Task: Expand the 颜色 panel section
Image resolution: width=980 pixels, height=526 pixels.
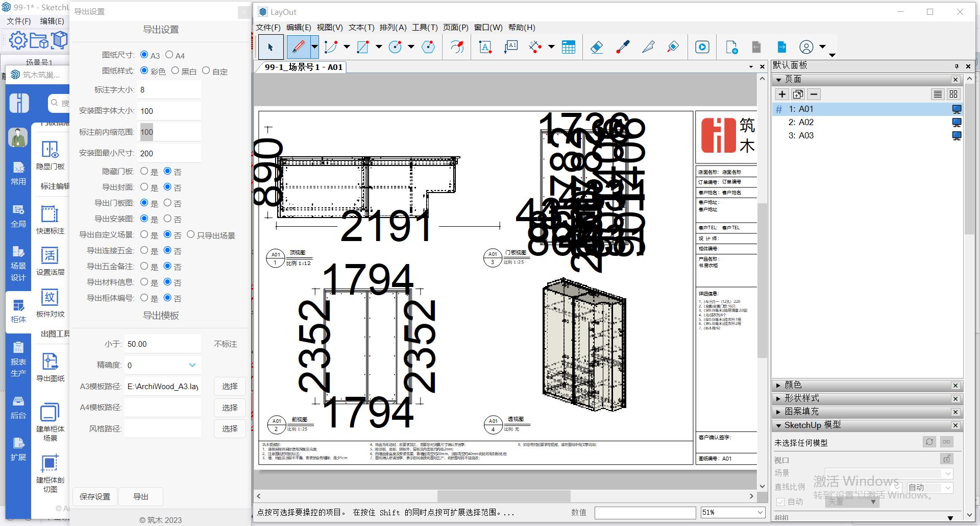Action: coord(778,385)
